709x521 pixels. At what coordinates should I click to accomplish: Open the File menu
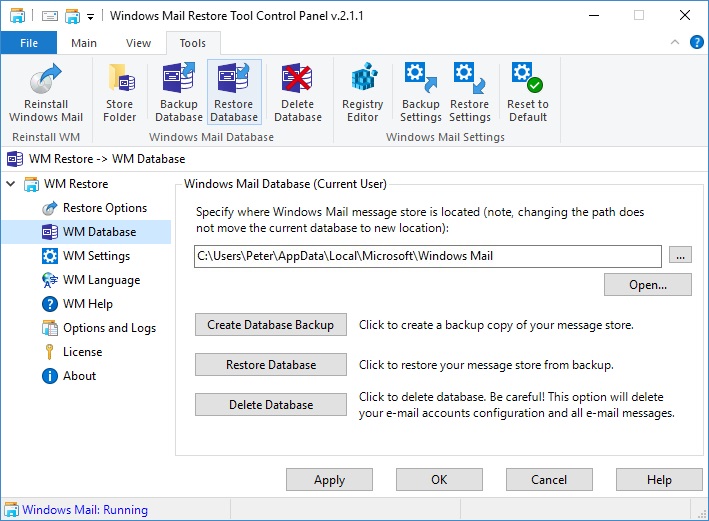(29, 43)
